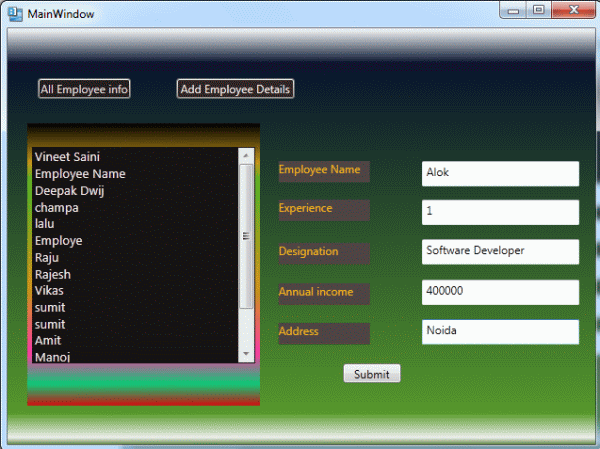
Task: Click the Experience label
Action: (324, 210)
